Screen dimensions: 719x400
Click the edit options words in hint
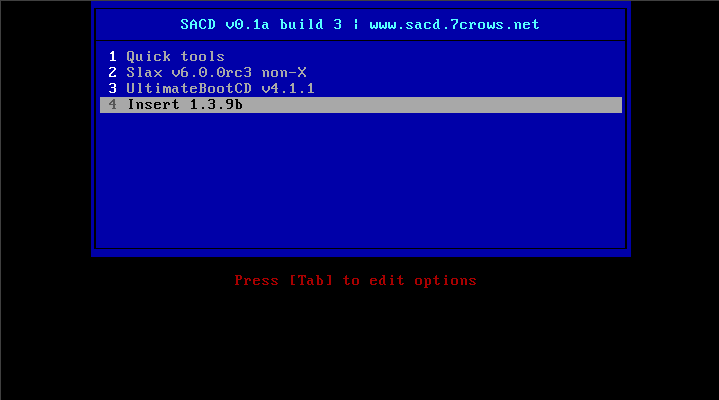click(x=423, y=280)
